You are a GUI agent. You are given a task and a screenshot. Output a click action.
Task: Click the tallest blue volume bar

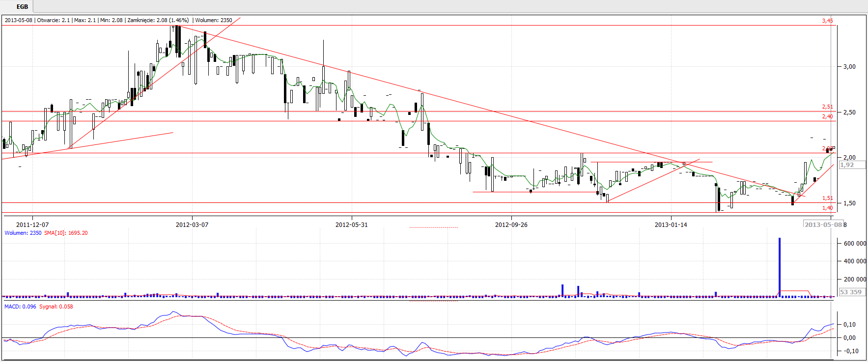point(779,268)
